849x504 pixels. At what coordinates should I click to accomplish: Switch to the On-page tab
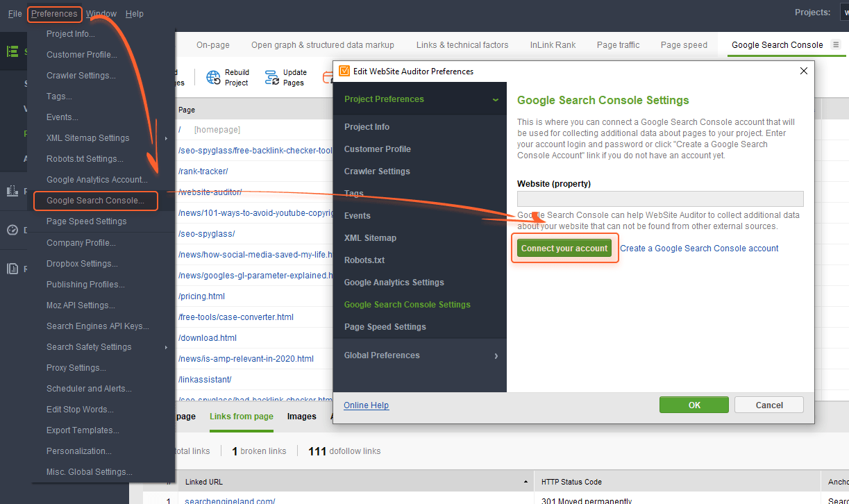coord(213,45)
